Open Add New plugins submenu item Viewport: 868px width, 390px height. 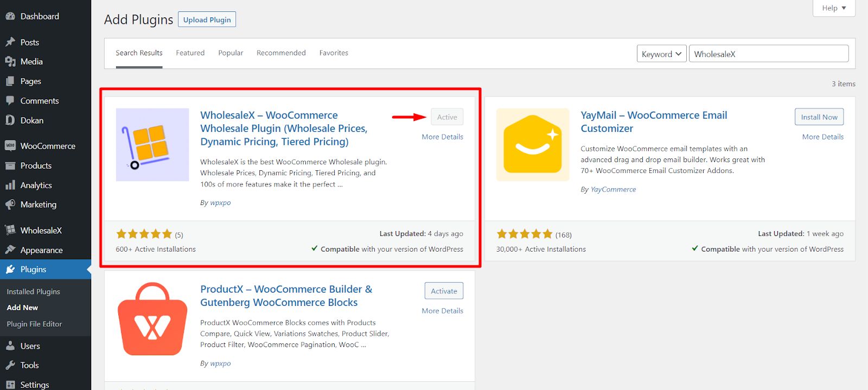(x=22, y=308)
